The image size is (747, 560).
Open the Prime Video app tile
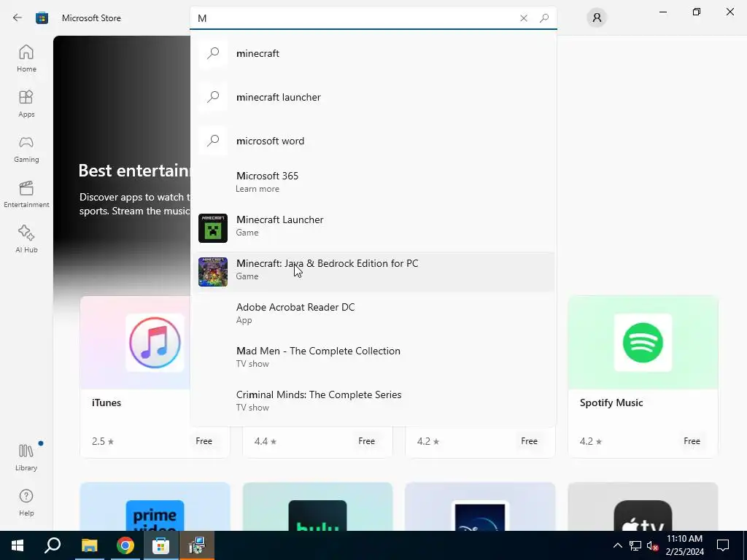tap(155, 507)
